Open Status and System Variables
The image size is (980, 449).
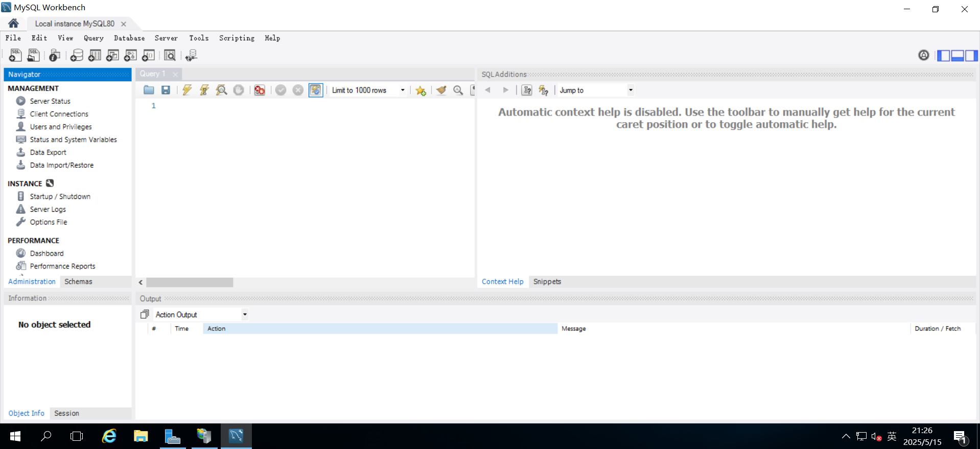pyautogui.click(x=73, y=140)
